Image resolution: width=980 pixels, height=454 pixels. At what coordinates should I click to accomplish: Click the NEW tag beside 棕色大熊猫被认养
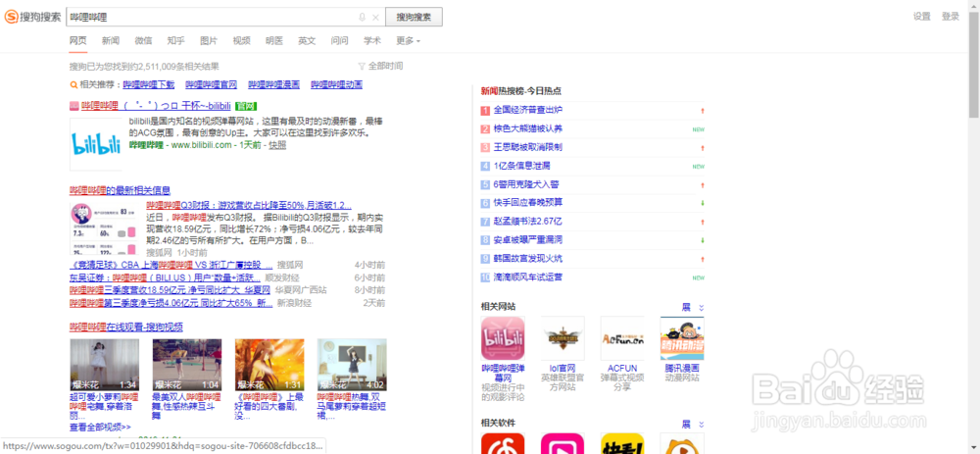tap(698, 129)
